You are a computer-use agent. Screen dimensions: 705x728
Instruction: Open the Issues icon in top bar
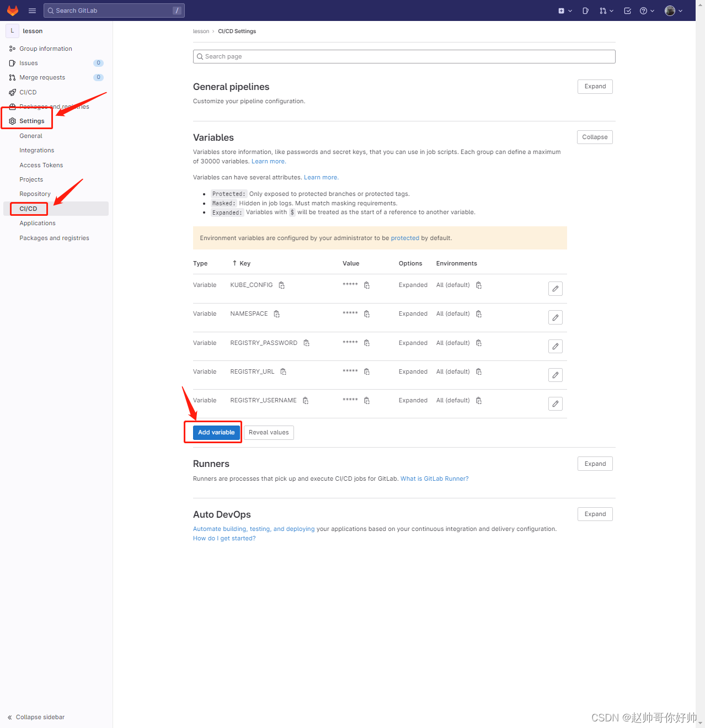coord(585,10)
